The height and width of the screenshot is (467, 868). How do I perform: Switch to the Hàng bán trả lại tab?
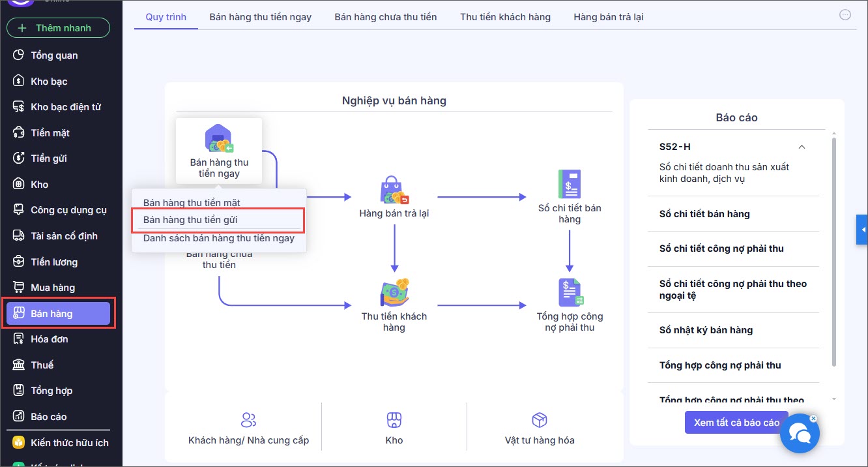coord(609,17)
